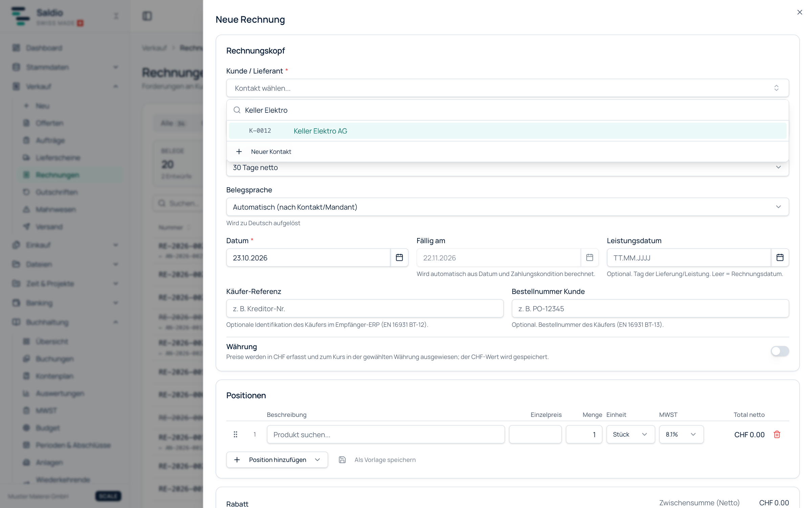Viewport: 812px width, 508px height.
Task: Open Dashboard in the sidebar
Action: point(44,48)
